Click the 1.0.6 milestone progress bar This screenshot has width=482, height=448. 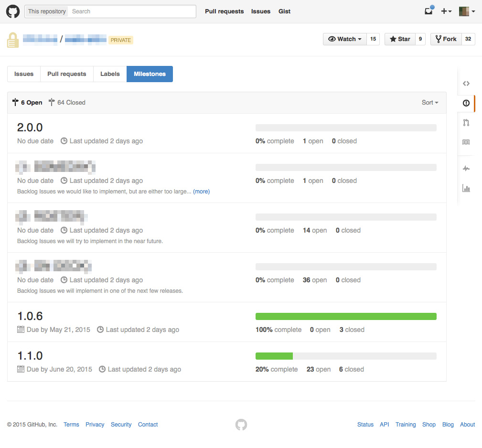[x=346, y=316]
